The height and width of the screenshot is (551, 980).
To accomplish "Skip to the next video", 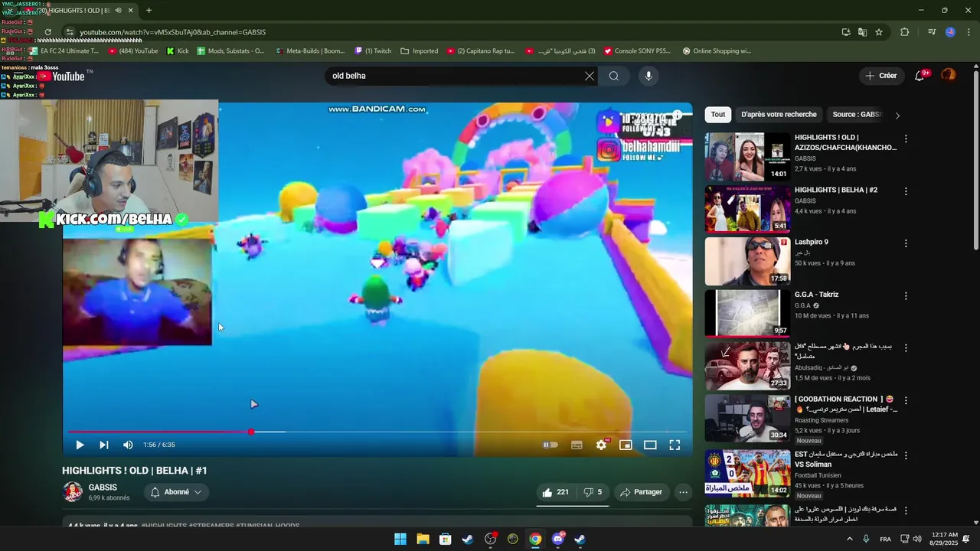I will 103,445.
